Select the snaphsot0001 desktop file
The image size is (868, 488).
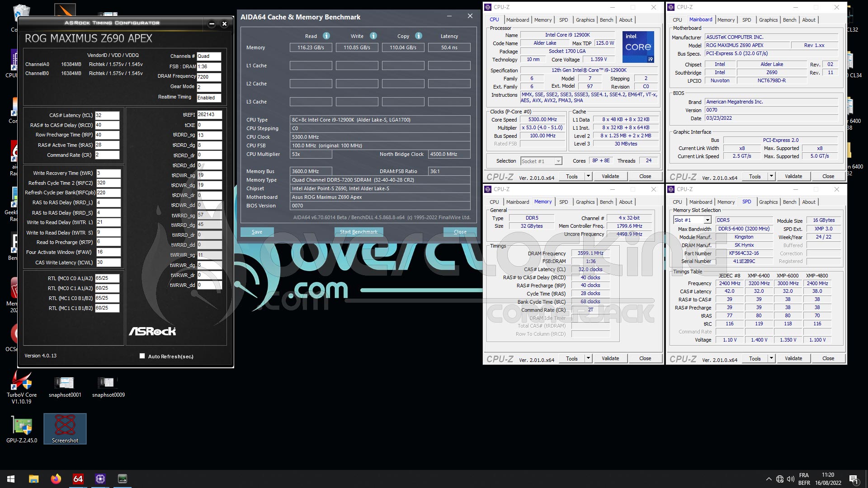pos(65,387)
